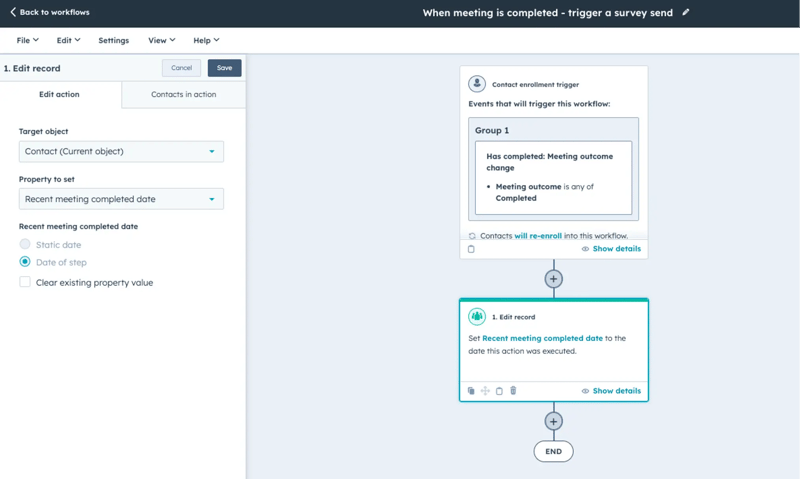Click clipboard icon on enrollment trigger card
The width and height of the screenshot is (800, 479).
(x=471, y=249)
